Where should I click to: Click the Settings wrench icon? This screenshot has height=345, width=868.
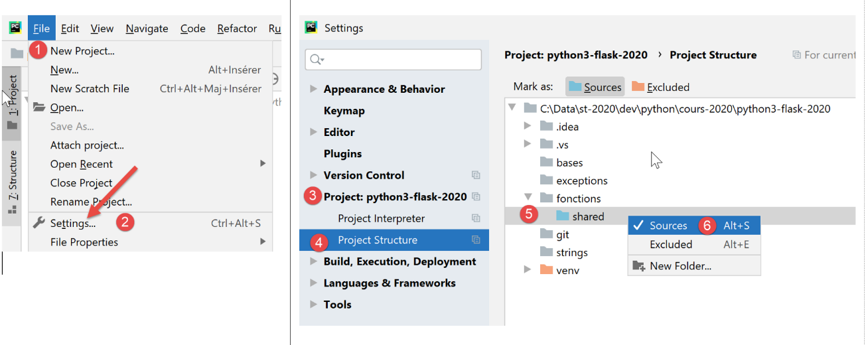(x=39, y=223)
